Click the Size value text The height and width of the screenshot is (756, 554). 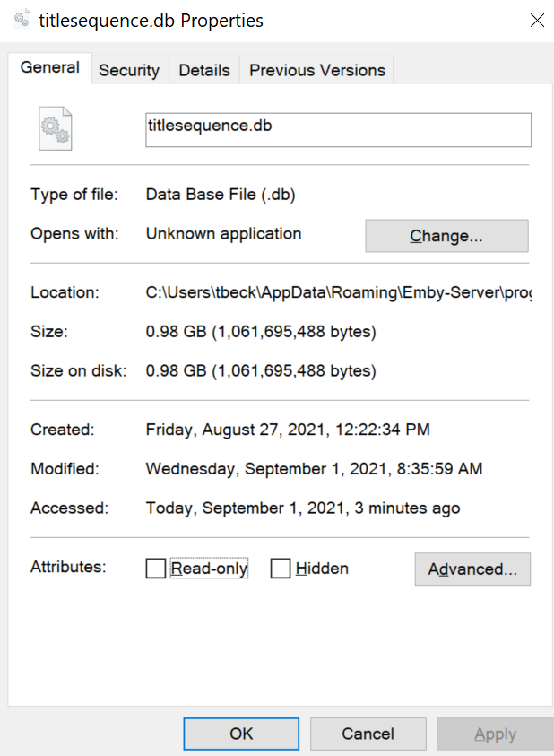point(261,332)
